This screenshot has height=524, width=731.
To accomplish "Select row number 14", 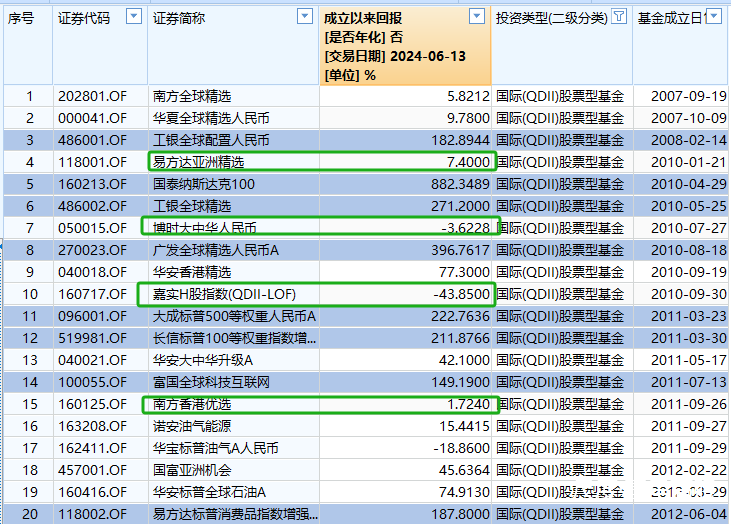I will [29, 382].
